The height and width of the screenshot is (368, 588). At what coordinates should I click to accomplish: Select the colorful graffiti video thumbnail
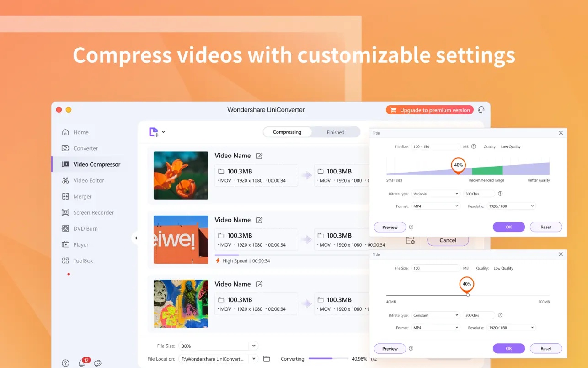click(181, 303)
